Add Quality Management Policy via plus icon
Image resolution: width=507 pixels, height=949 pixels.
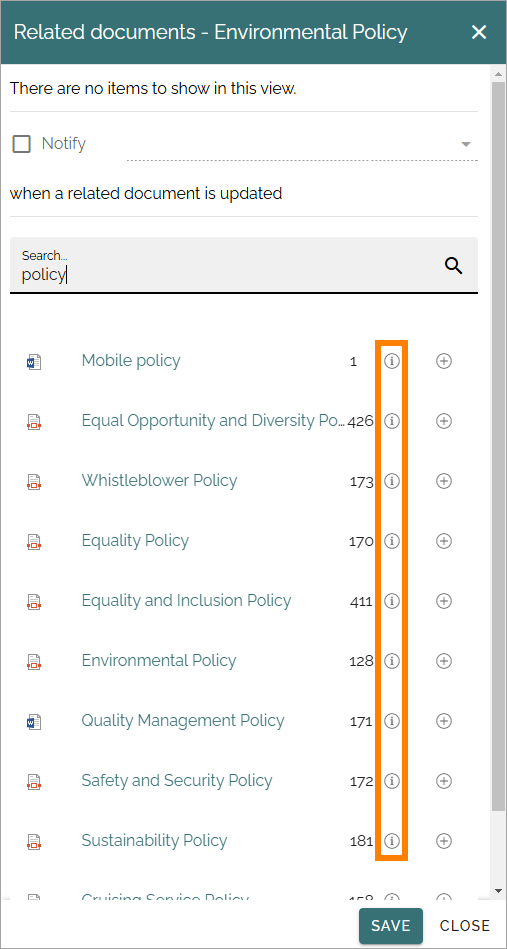pyautogui.click(x=444, y=721)
